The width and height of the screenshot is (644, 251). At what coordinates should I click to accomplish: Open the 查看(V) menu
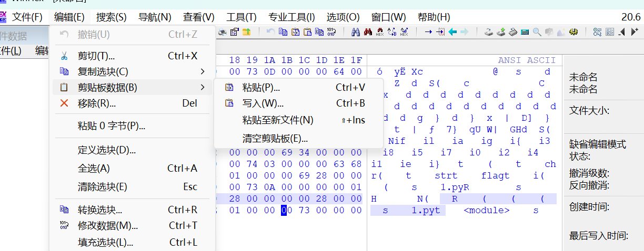pyautogui.click(x=199, y=17)
